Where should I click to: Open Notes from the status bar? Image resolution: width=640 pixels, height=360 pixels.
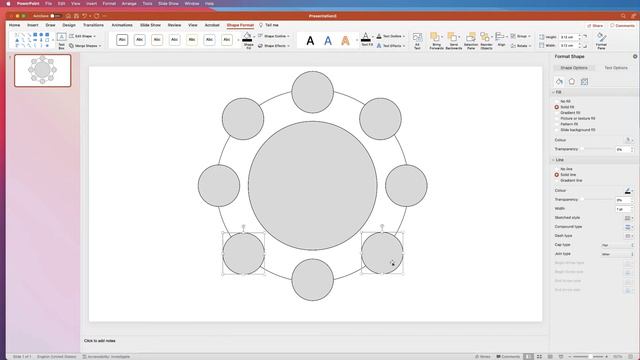click(483, 356)
